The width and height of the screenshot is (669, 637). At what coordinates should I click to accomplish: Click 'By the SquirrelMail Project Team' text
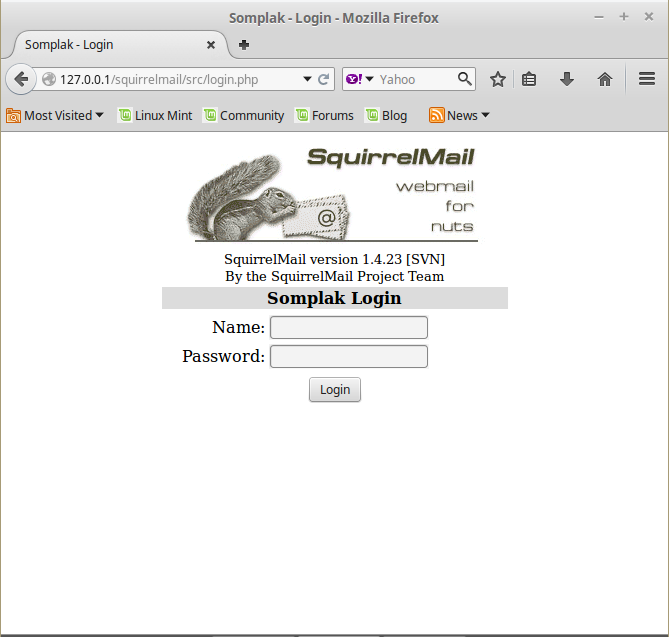point(334,276)
